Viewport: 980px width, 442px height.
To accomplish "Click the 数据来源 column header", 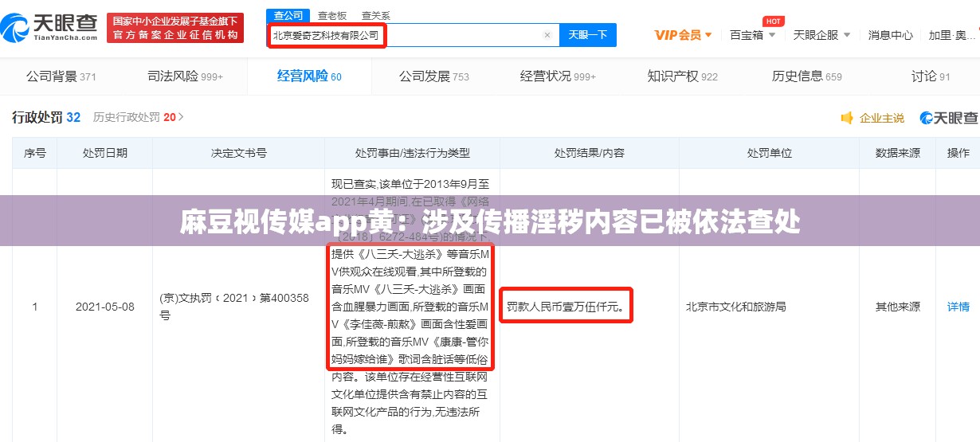I will pyautogui.click(x=898, y=153).
